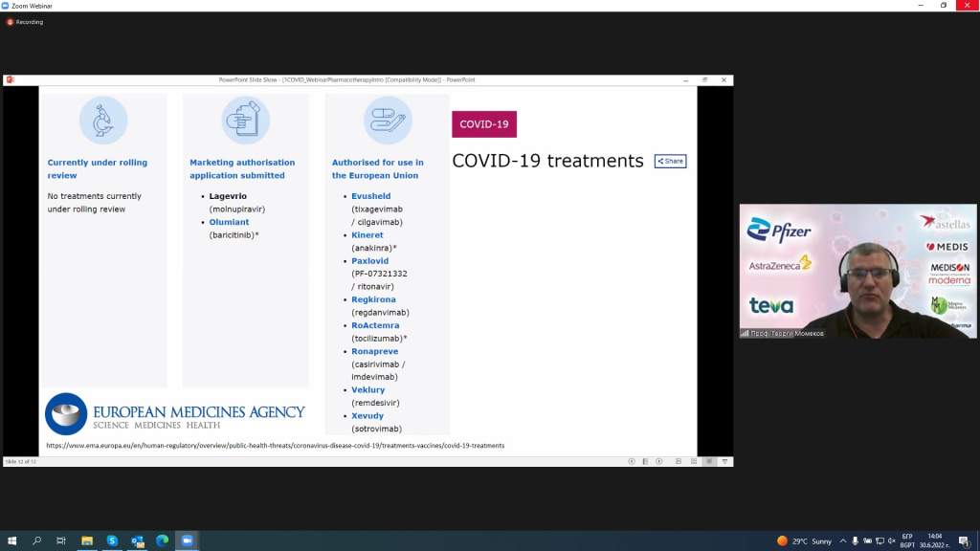Click the Zoom icon on the taskbar

187,541
